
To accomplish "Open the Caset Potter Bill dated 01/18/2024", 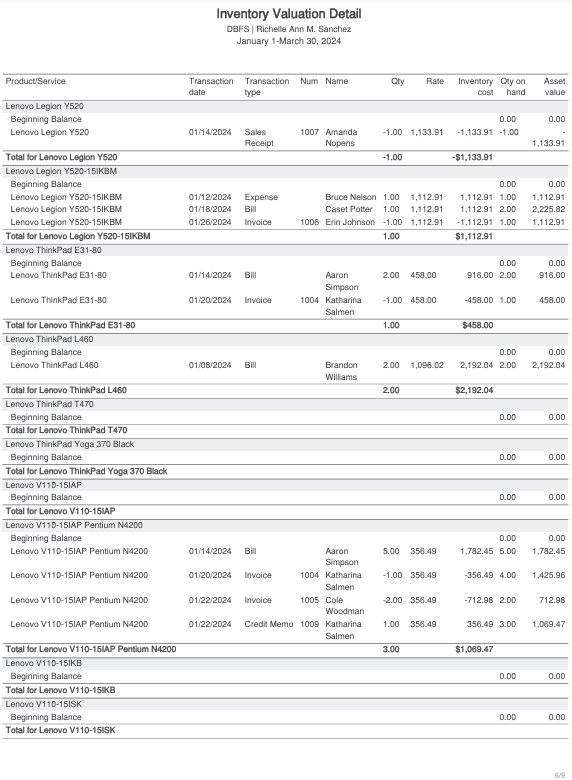I will (286, 209).
